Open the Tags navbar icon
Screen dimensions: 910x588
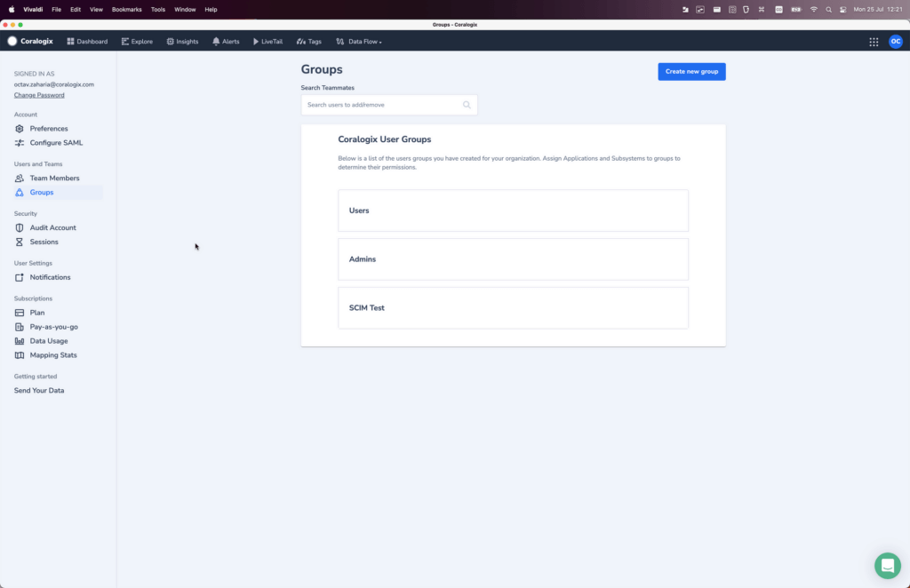300,41
